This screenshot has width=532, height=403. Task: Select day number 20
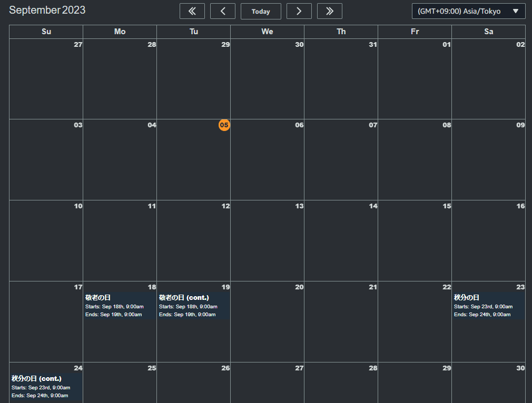(299, 287)
